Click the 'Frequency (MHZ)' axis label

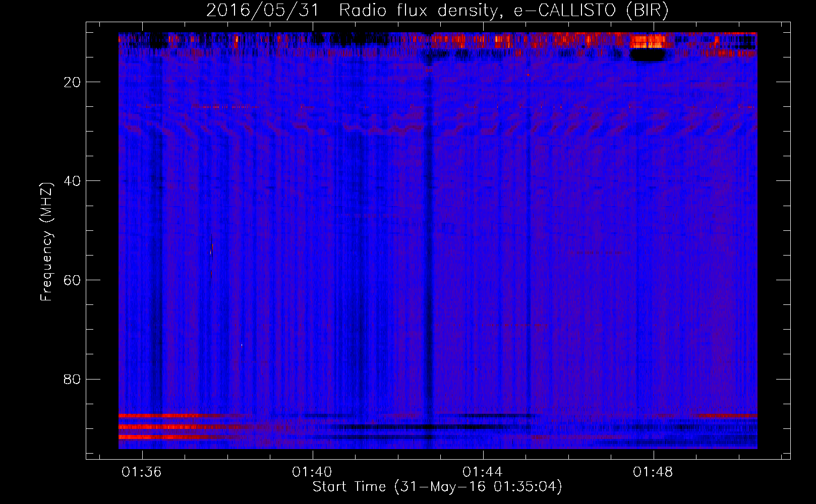pyautogui.click(x=46, y=242)
